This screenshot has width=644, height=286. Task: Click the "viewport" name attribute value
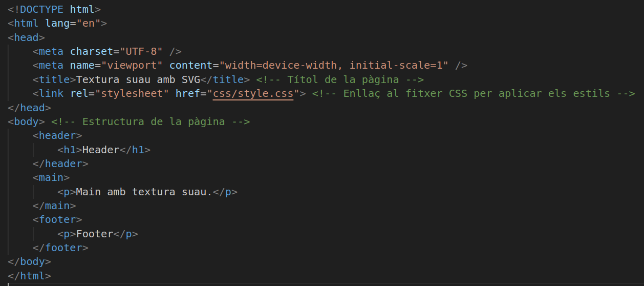132,65
